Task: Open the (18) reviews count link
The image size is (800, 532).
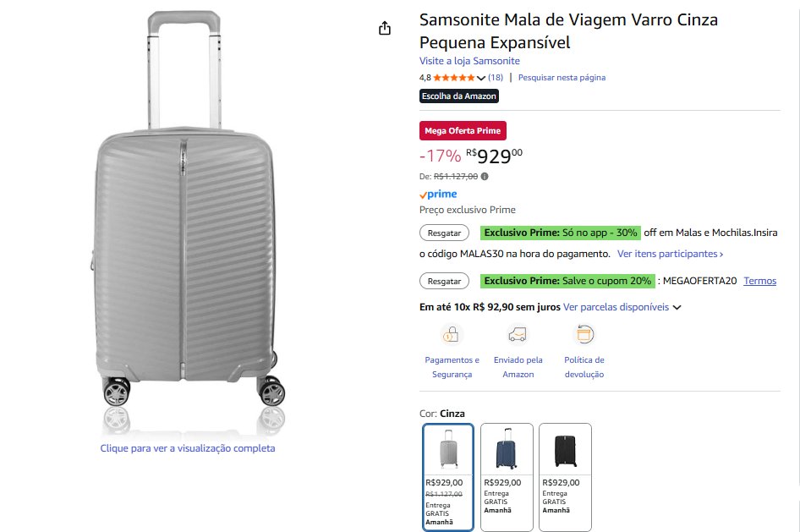Action: pyautogui.click(x=496, y=78)
